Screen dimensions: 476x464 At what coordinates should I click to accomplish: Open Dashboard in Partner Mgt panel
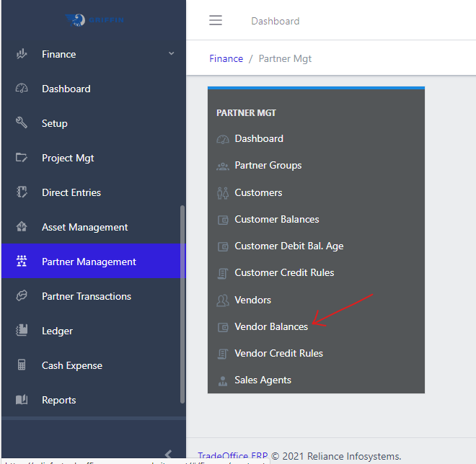[x=259, y=138]
